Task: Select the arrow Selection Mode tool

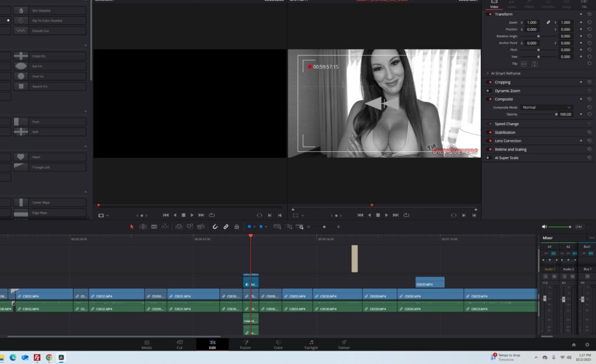Action: coord(132,227)
